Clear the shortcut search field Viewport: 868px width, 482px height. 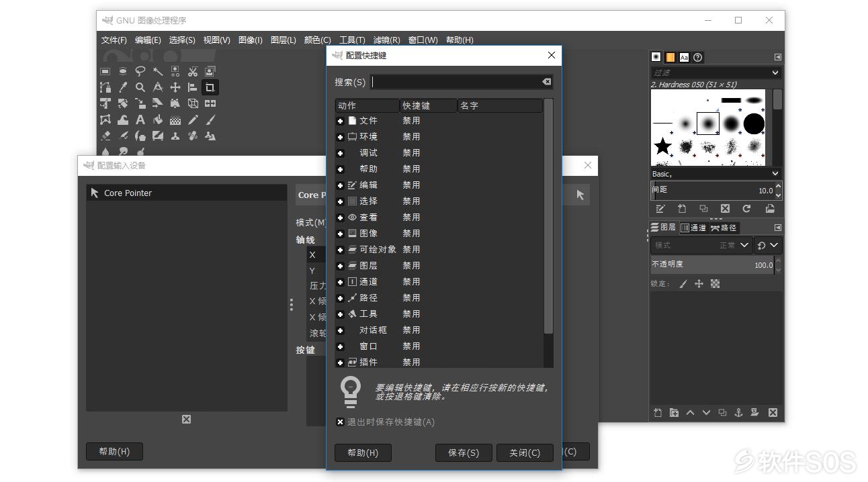546,82
